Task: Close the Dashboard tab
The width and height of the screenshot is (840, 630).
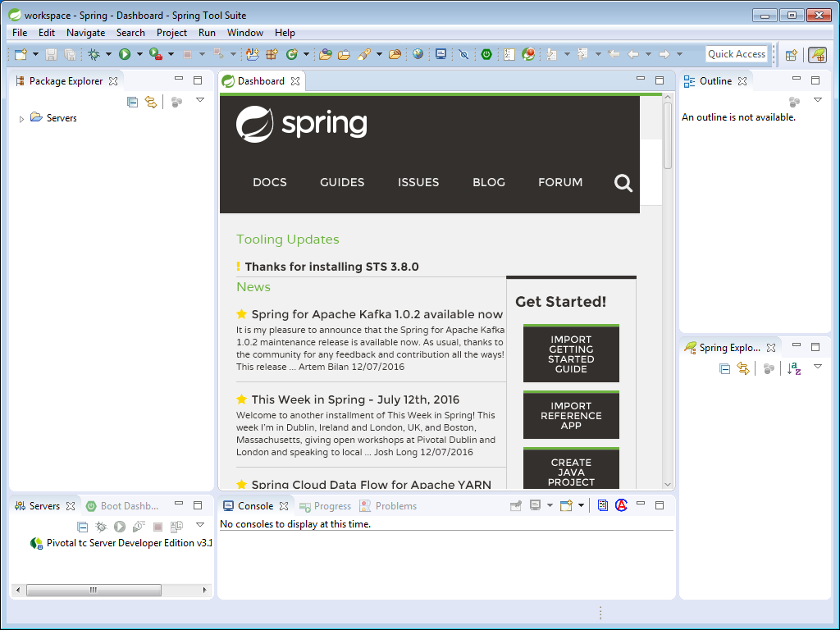Action: [295, 81]
